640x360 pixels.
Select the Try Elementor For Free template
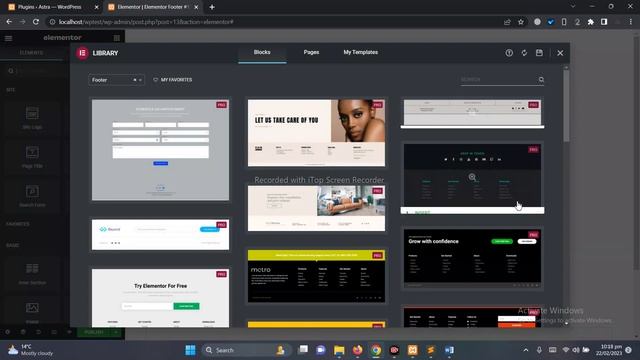pyautogui.click(x=160, y=298)
